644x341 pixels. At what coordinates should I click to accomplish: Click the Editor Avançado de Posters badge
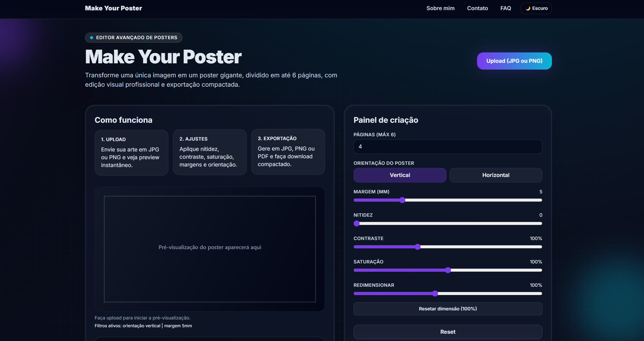tap(134, 38)
